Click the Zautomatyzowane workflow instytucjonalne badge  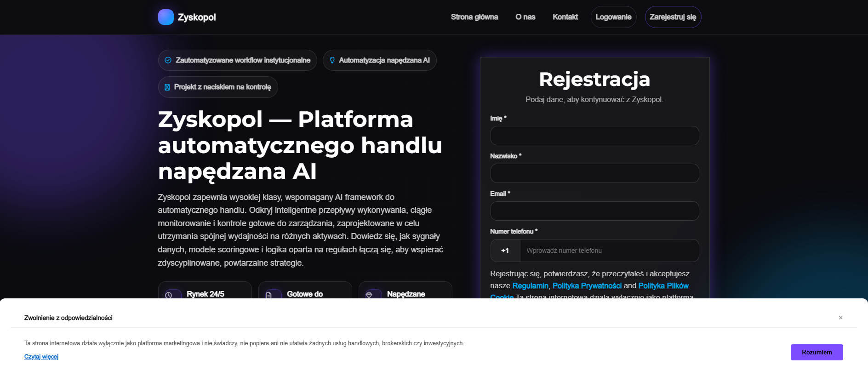click(237, 60)
